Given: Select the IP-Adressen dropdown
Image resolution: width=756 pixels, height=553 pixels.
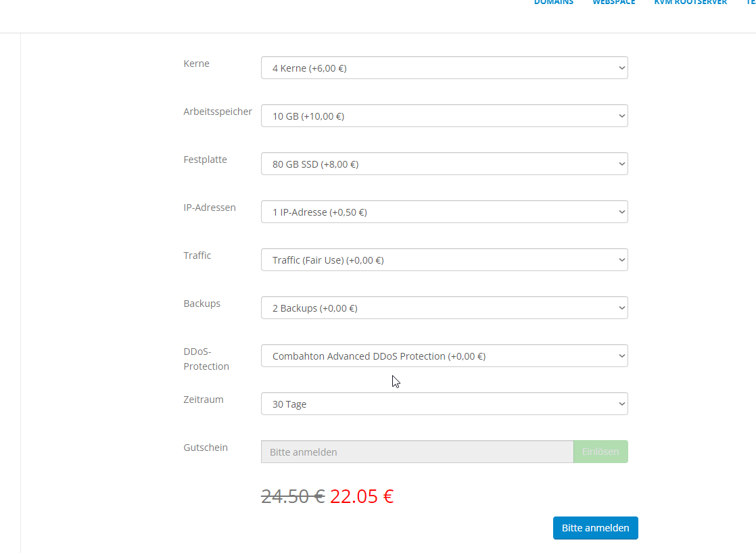Looking at the screenshot, I should coord(444,212).
